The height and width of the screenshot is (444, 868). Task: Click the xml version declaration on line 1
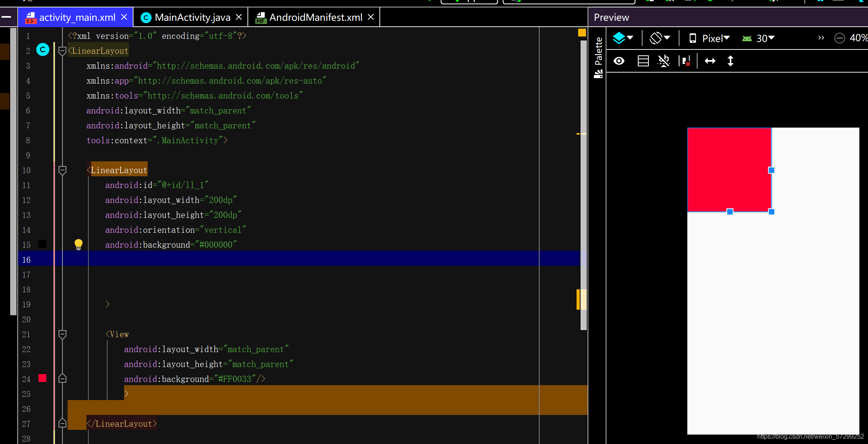[x=157, y=36]
